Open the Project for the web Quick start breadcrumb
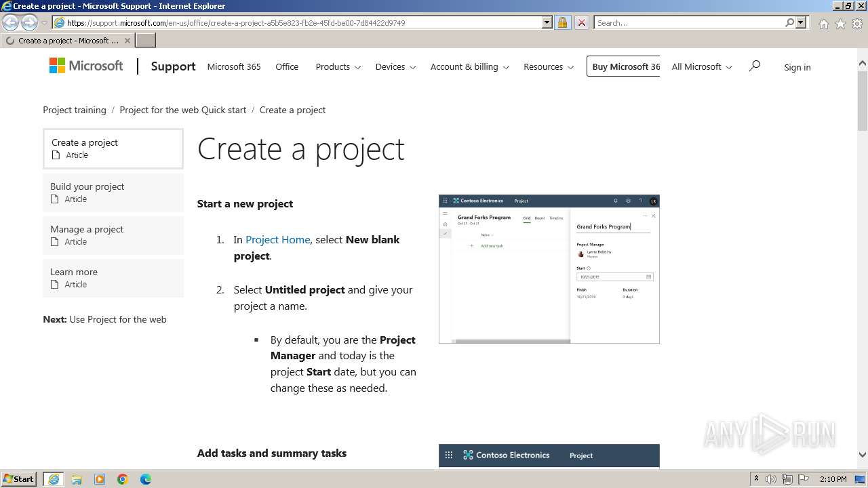Viewport: 868px width, 488px height. pyautogui.click(x=183, y=110)
